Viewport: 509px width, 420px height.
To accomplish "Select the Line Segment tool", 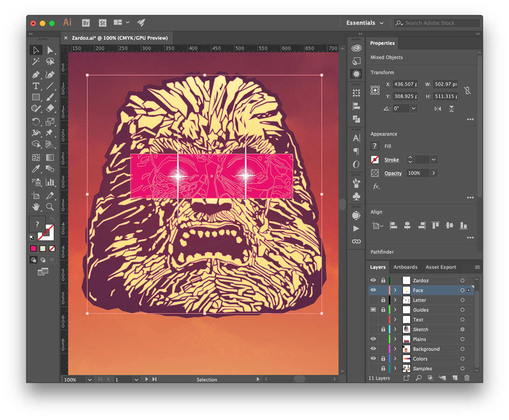I will pos(50,86).
